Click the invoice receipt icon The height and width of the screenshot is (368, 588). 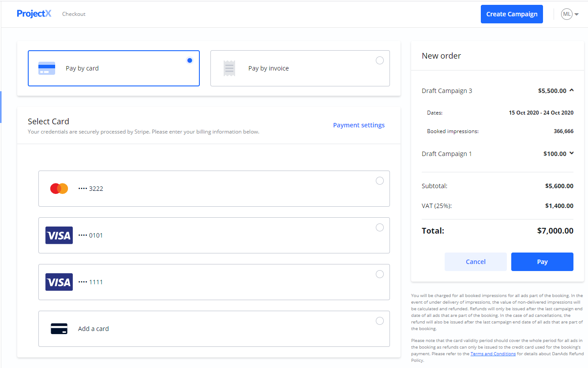coord(229,68)
